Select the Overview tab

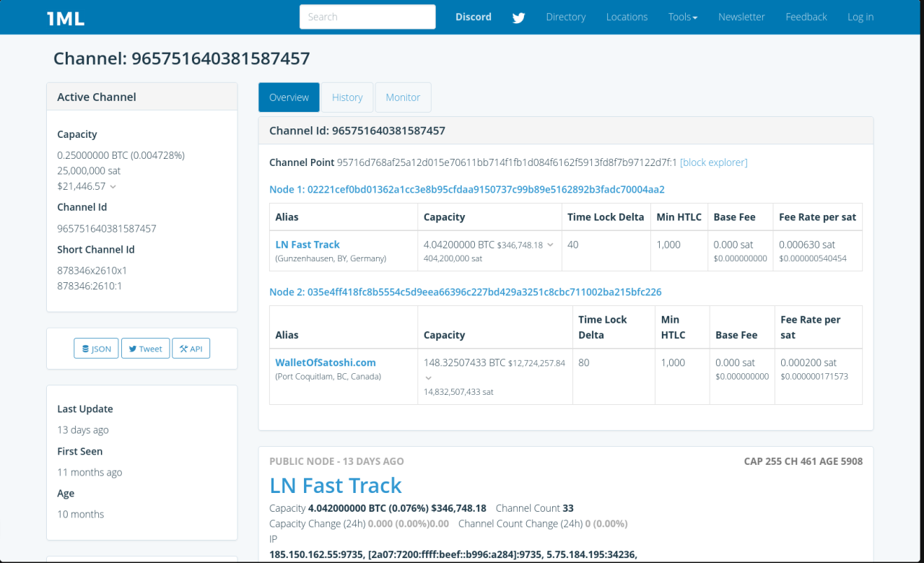point(289,97)
